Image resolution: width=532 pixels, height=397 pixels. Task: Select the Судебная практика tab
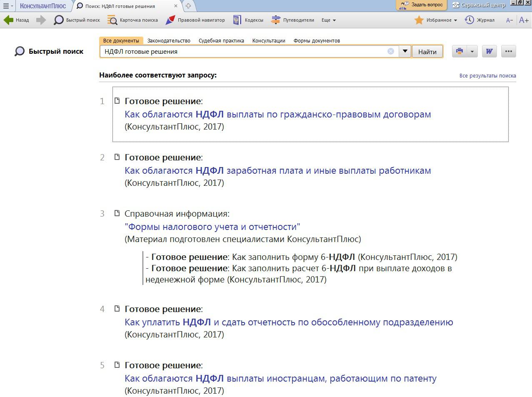[x=221, y=40]
